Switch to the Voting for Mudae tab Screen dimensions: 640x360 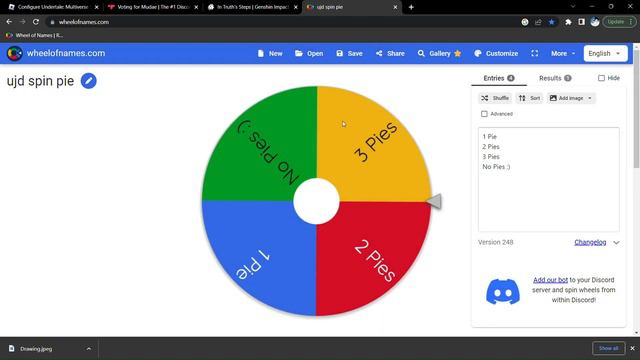coord(153,7)
